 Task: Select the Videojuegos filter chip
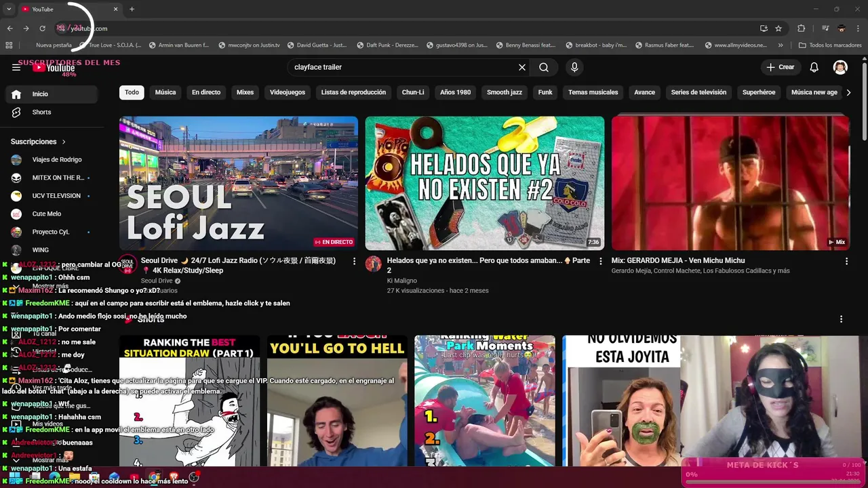click(x=288, y=92)
